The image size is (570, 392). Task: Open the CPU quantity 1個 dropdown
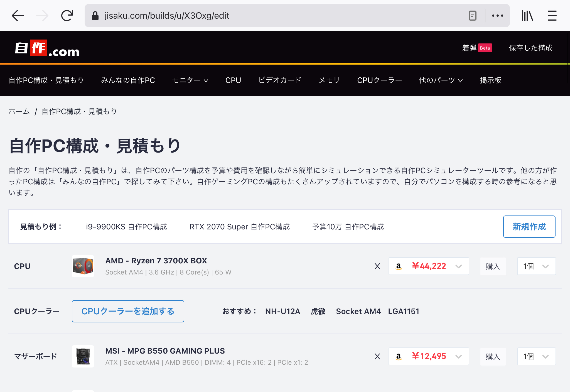pyautogui.click(x=536, y=266)
